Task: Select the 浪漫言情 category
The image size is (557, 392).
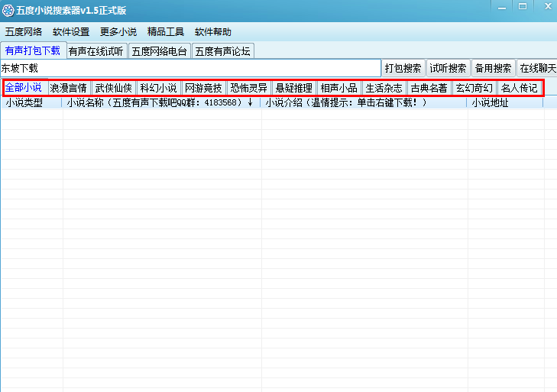Action: click(x=68, y=88)
